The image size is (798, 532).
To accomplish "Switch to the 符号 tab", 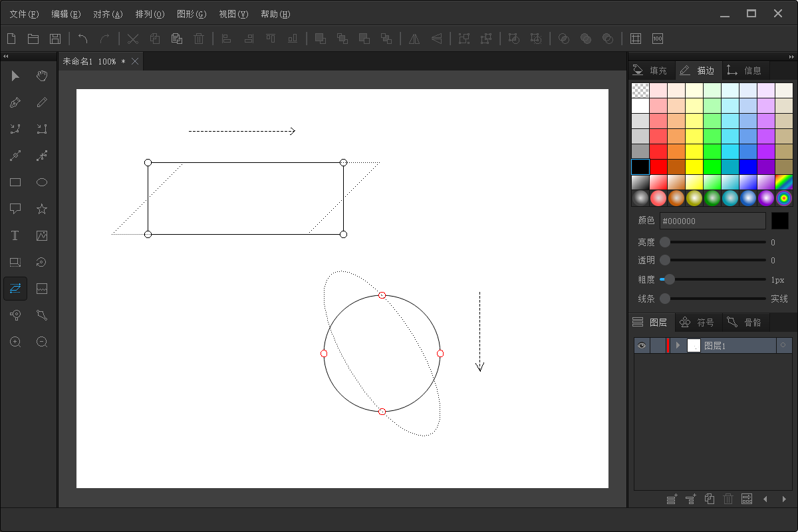I will click(698, 323).
